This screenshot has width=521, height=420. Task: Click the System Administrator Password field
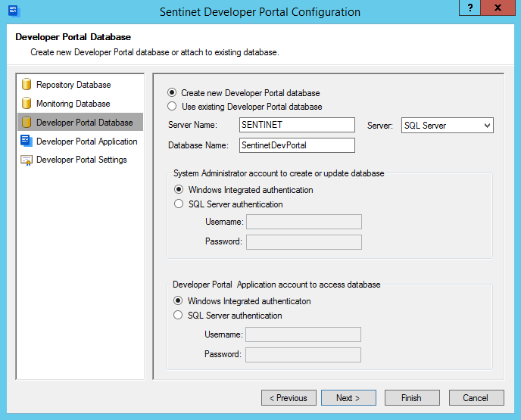(x=304, y=242)
